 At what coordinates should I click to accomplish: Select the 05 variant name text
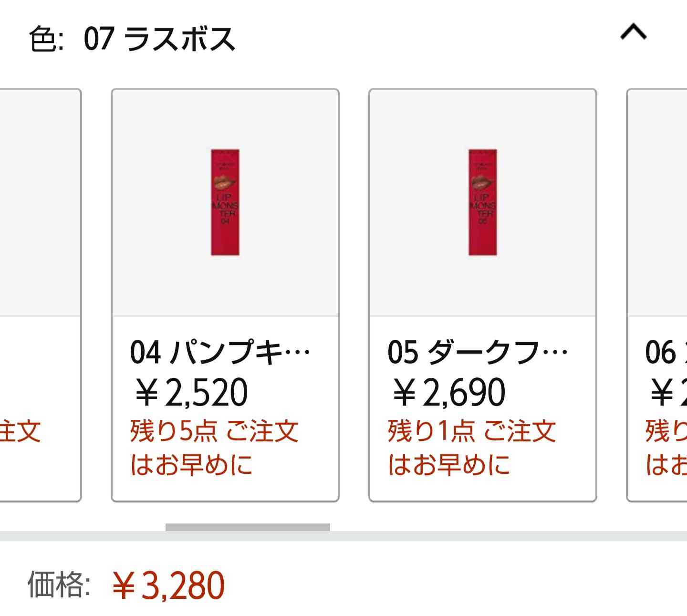[477, 353]
